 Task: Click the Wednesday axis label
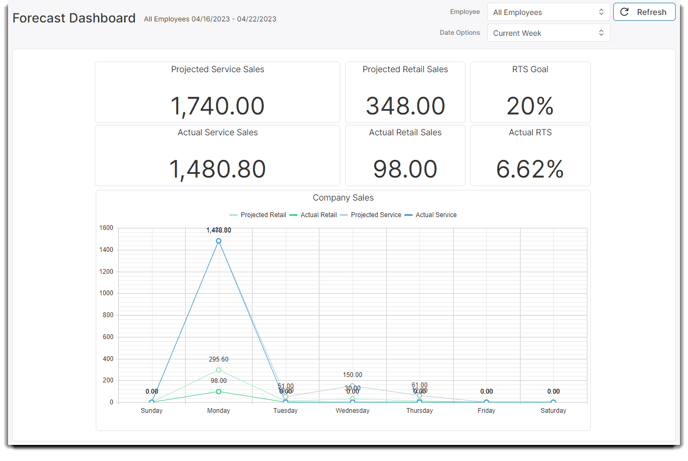[352, 411]
